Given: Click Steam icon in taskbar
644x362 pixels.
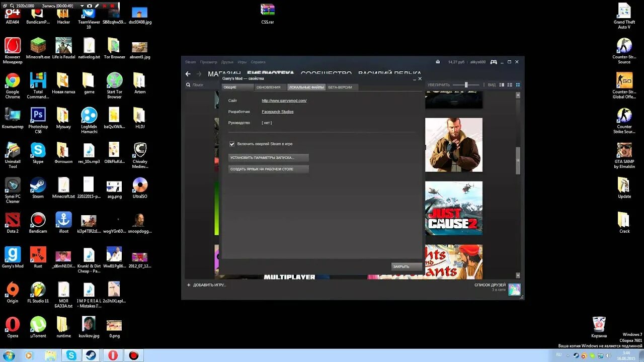Looking at the screenshot, I should tap(92, 355).
